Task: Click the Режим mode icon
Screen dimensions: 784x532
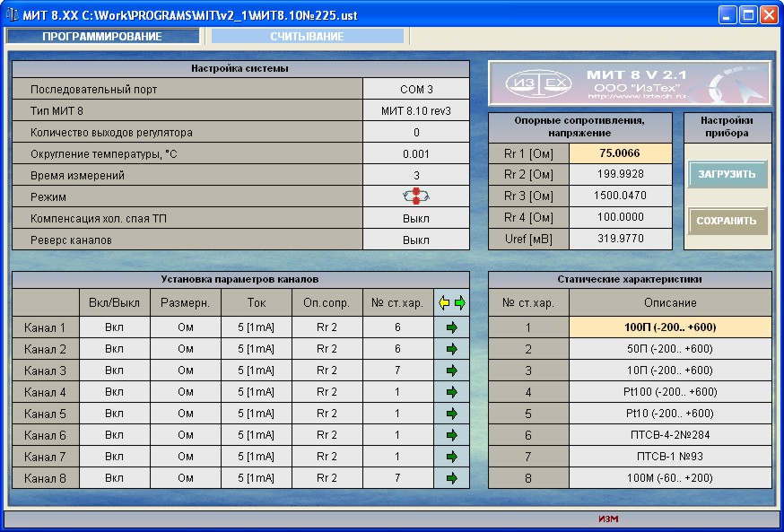Action: pos(416,196)
